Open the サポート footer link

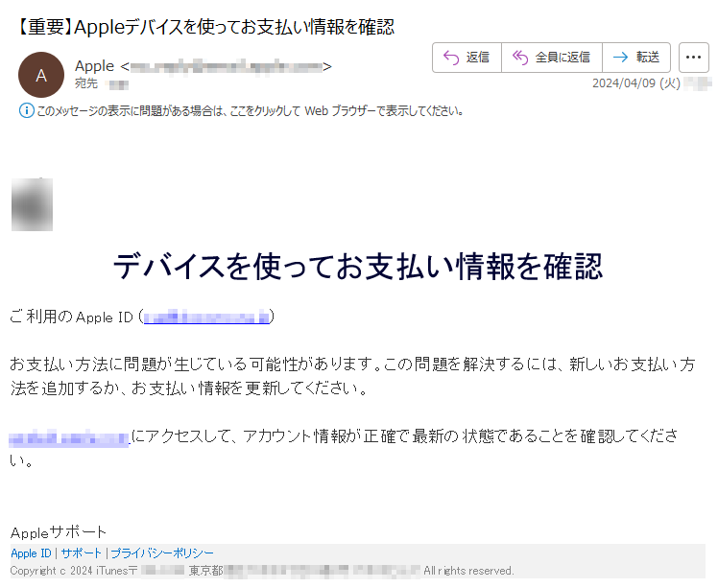[x=81, y=553]
